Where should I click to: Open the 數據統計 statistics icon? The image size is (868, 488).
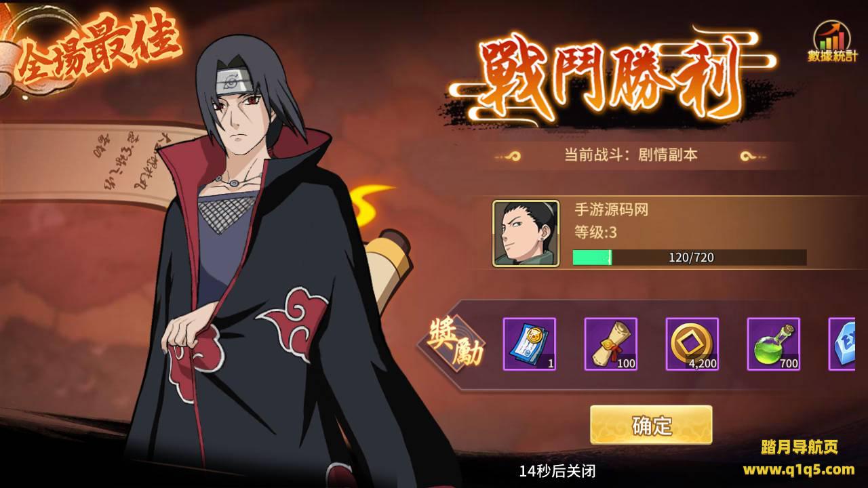(833, 41)
